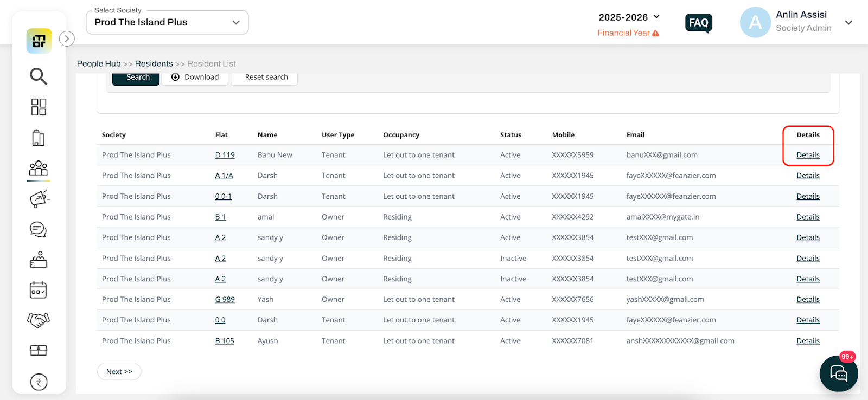Image resolution: width=868 pixels, height=400 pixels.
Task: Open Details link for Banu New
Action: [x=808, y=155]
